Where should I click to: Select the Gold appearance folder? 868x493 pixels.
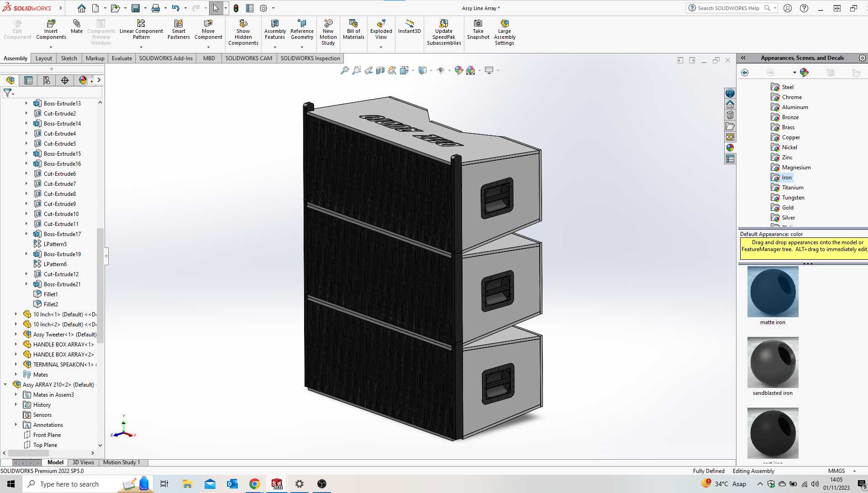(782, 208)
